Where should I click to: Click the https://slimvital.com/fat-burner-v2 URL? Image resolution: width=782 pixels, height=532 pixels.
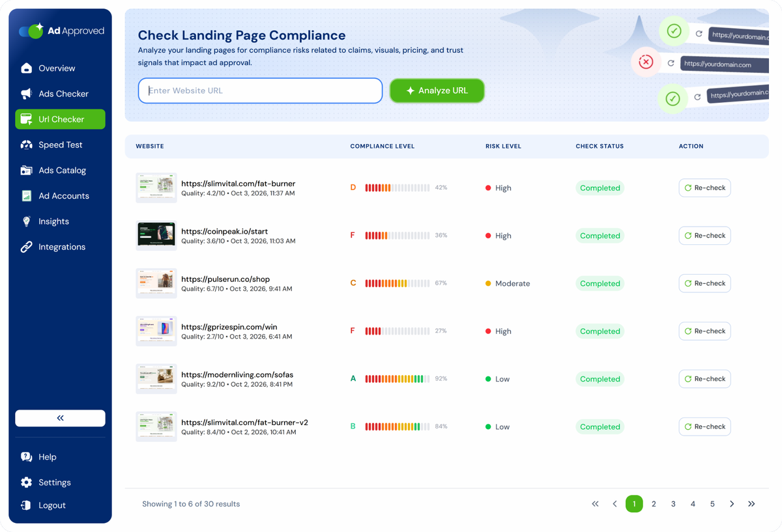pos(244,423)
